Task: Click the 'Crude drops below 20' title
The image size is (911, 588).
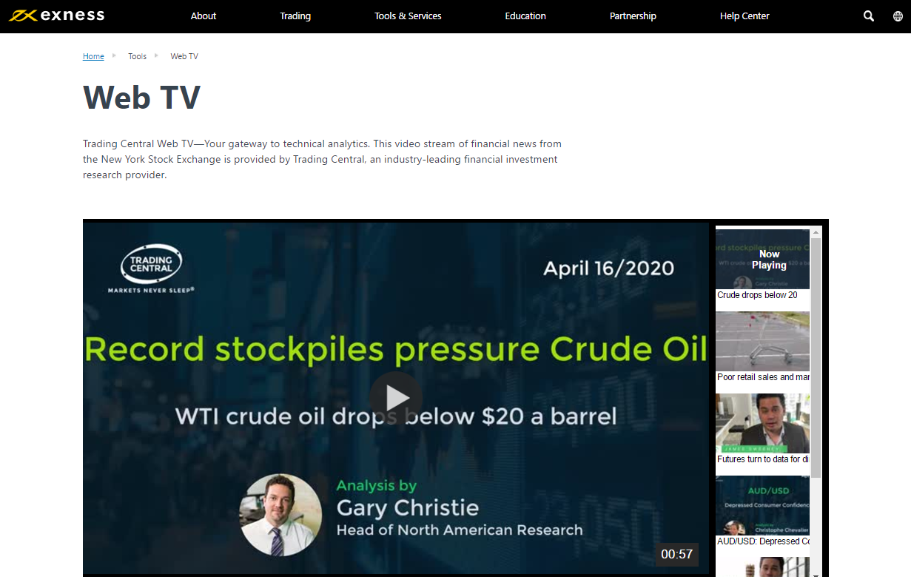Action: [757, 295]
